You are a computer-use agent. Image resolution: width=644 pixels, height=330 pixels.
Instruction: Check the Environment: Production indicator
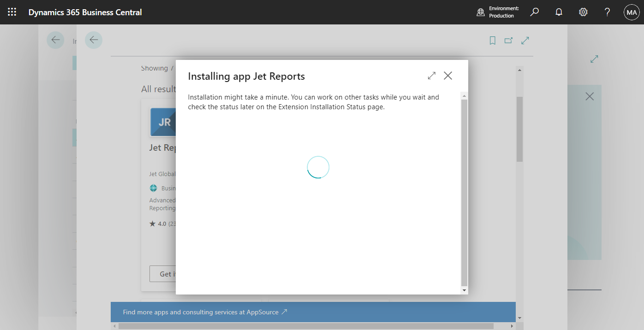tap(497, 12)
